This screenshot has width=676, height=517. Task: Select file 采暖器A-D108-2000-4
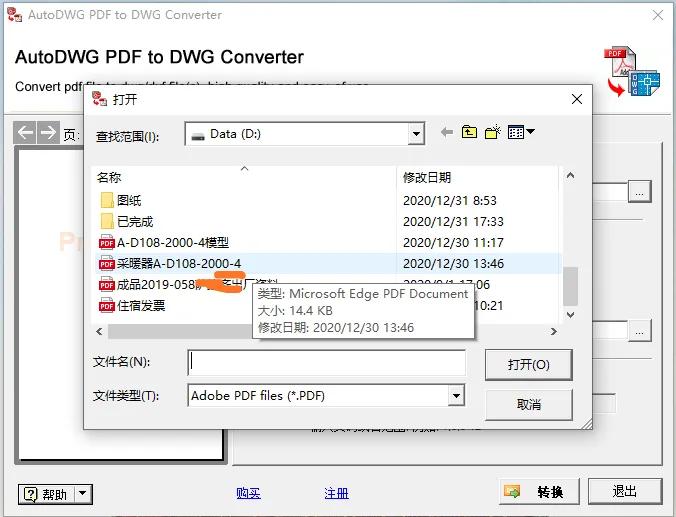coord(179,263)
